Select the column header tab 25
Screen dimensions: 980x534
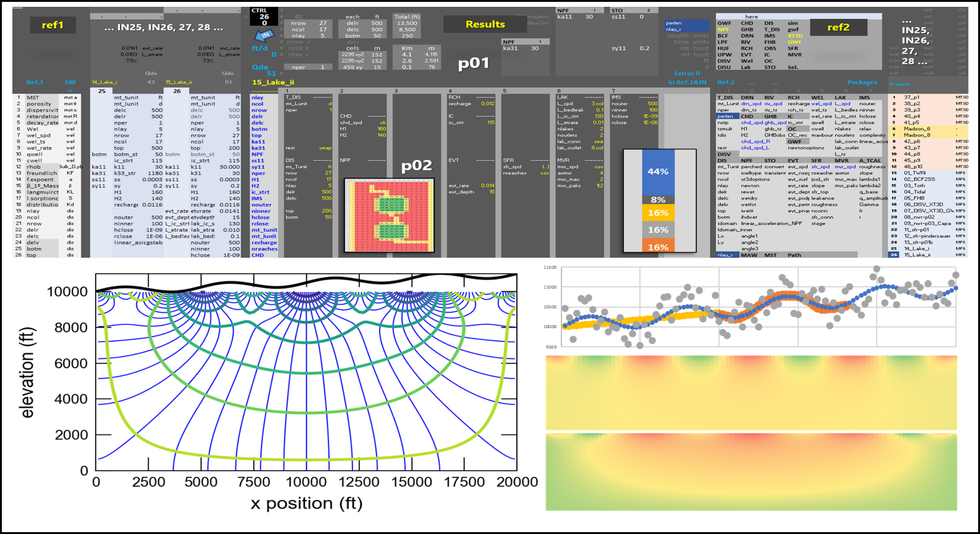[x=101, y=91]
